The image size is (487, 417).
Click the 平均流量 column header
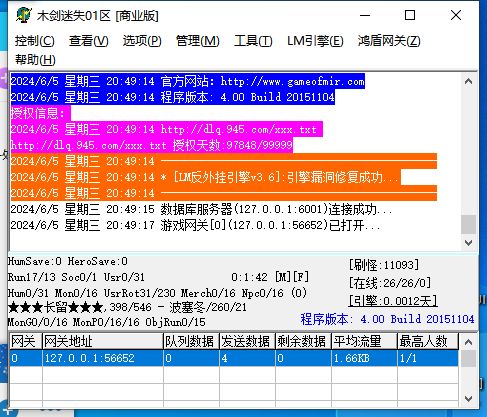364,341
